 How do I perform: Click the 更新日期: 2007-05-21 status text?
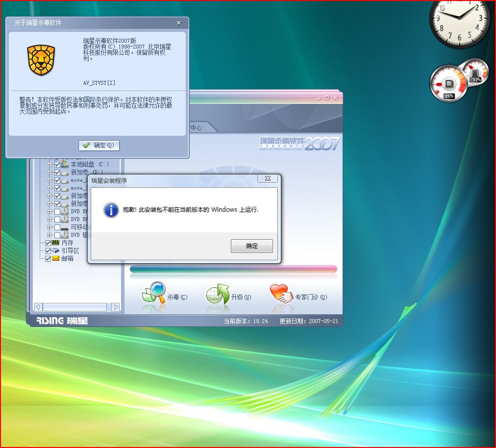point(309,321)
